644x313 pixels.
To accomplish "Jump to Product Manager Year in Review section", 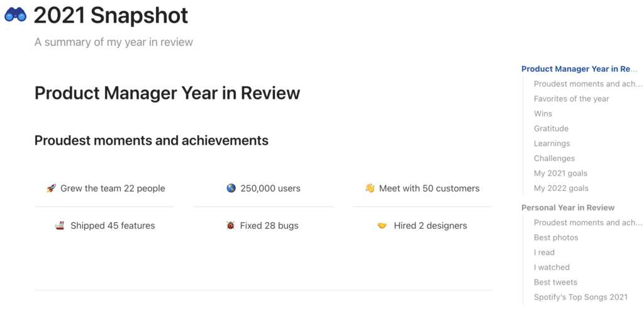I will (x=579, y=69).
